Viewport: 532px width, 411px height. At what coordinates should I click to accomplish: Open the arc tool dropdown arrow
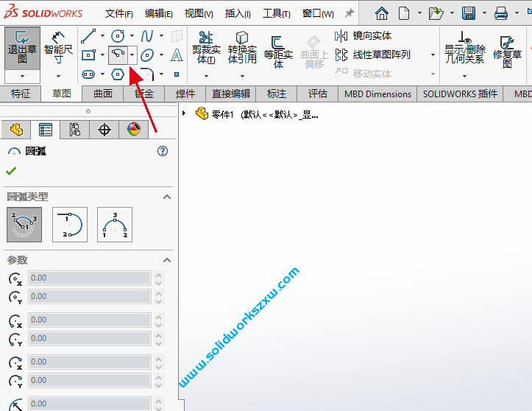pos(132,55)
